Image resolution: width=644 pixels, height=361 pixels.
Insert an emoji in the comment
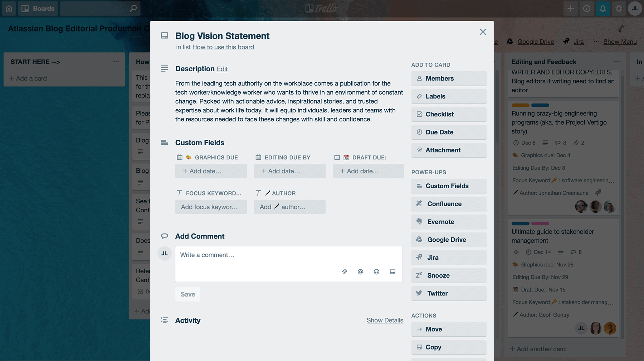[376, 272]
